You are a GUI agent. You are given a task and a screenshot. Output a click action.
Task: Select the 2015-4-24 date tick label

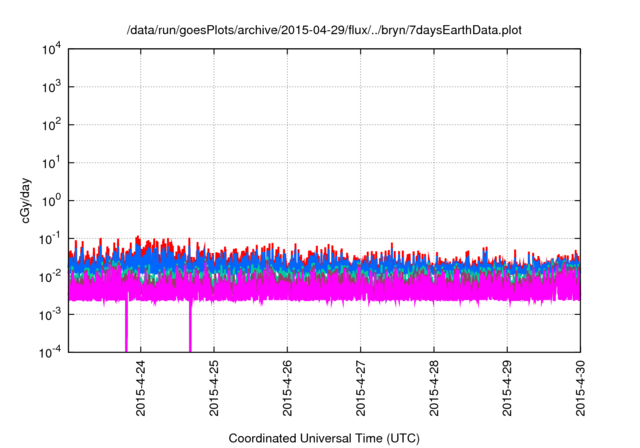(x=141, y=388)
